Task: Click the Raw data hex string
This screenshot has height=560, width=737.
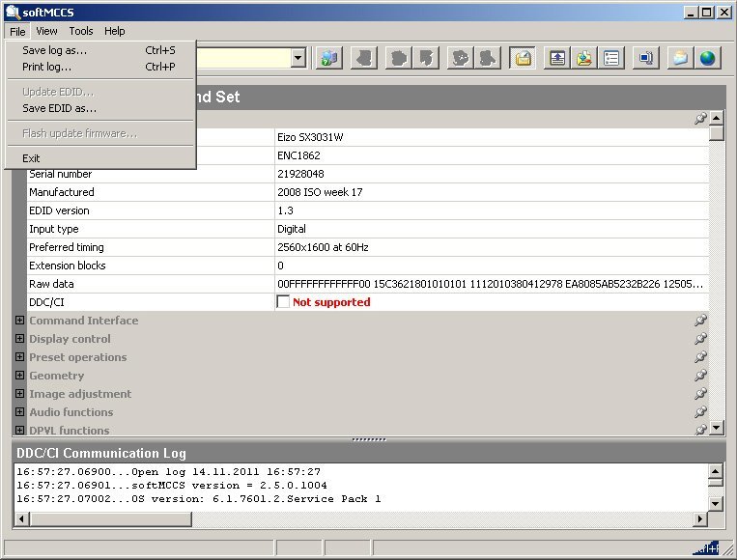Action: point(490,284)
